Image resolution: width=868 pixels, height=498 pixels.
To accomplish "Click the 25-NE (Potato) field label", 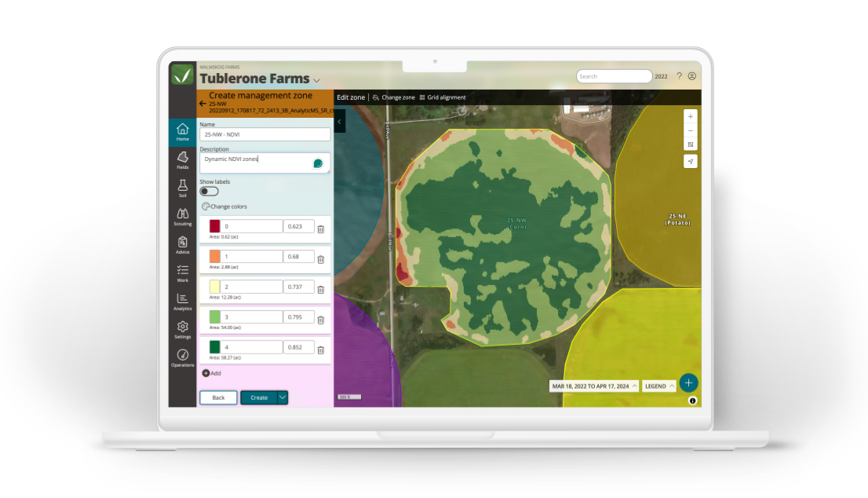I will click(x=677, y=219).
